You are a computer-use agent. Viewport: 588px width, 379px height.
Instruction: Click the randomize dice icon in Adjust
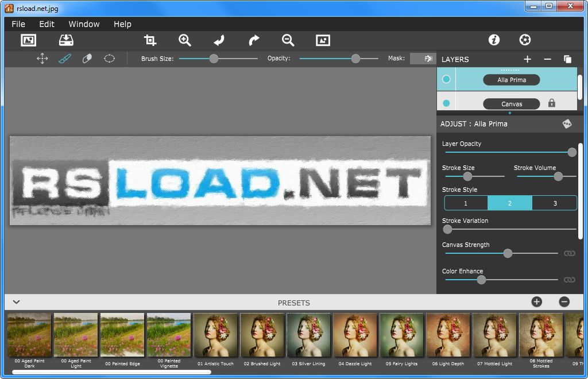click(x=567, y=123)
